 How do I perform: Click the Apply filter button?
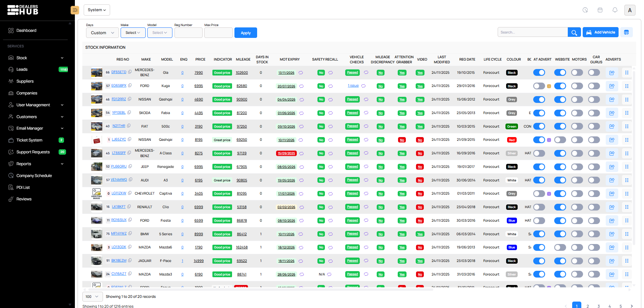246,33
